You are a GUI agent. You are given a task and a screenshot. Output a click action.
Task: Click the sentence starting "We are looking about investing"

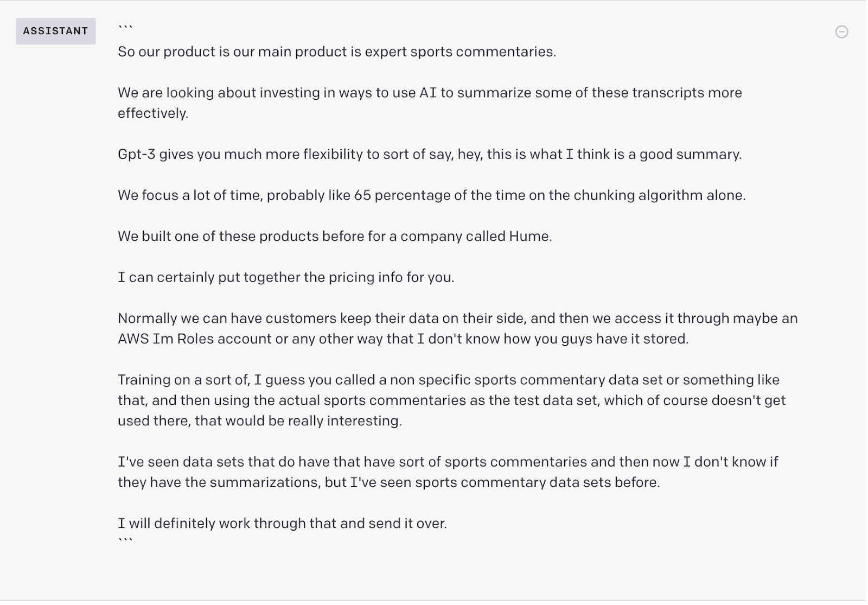[x=429, y=93]
